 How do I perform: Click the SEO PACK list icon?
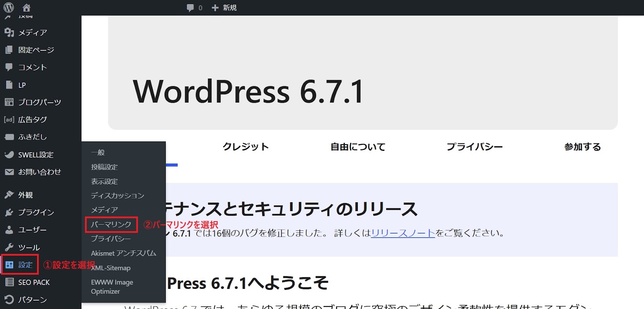click(9, 282)
